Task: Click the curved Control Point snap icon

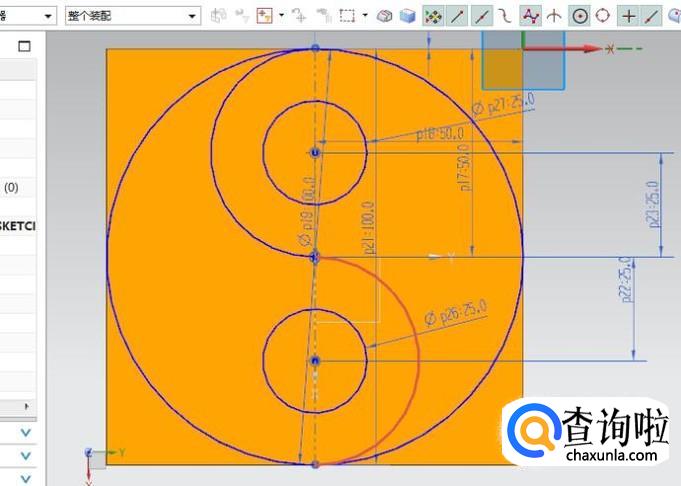Action: pyautogui.click(x=506, y=16)
